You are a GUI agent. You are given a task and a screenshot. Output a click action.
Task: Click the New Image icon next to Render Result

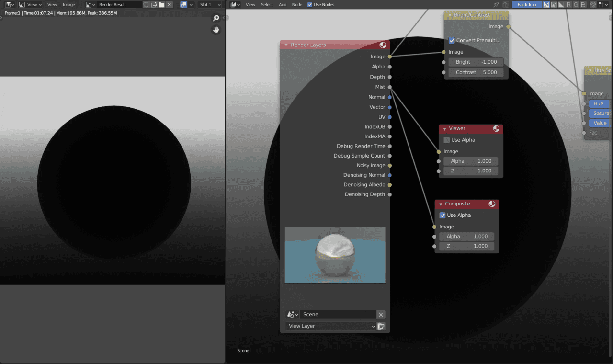click(154, 4)
